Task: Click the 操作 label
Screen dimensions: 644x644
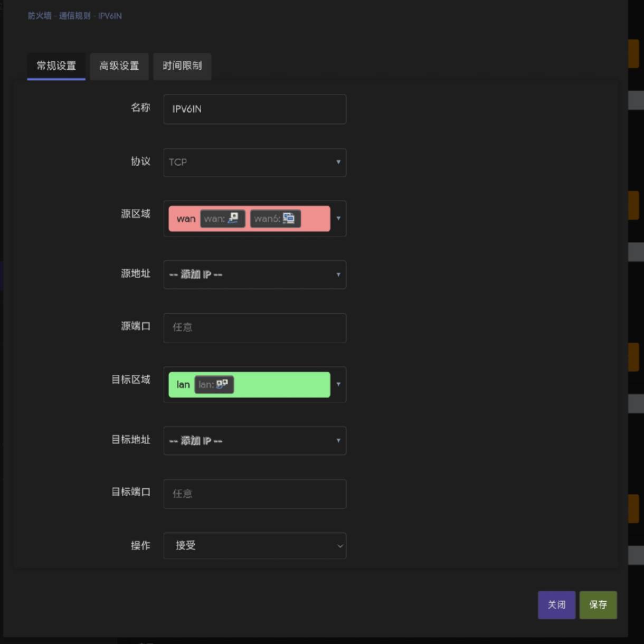Action: (x=140, y=545)
